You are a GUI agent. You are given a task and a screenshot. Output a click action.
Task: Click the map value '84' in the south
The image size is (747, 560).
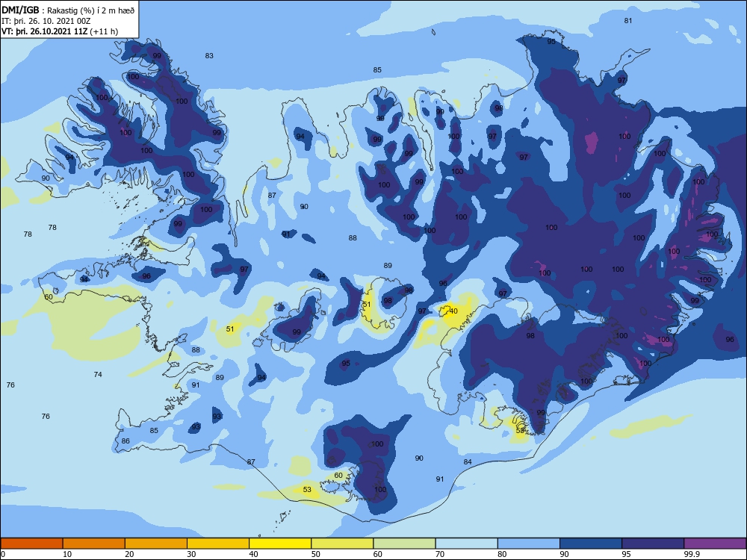[x=468, y=462]
